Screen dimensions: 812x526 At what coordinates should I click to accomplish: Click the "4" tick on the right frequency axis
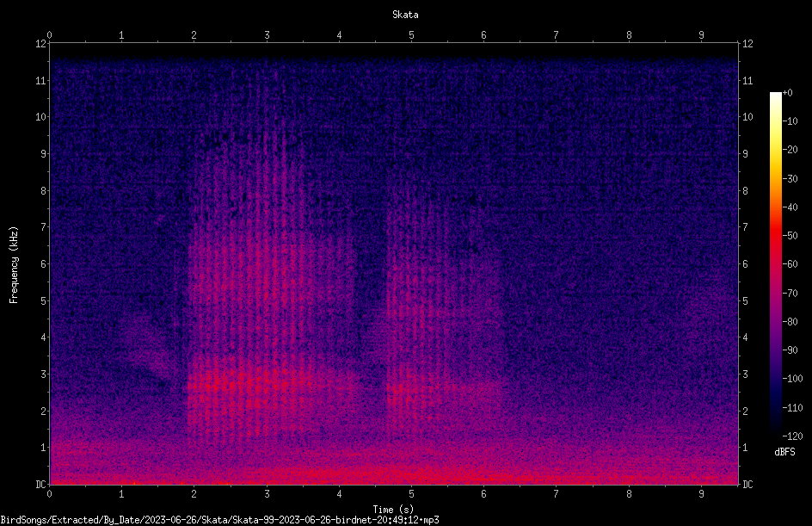(745, 337)
